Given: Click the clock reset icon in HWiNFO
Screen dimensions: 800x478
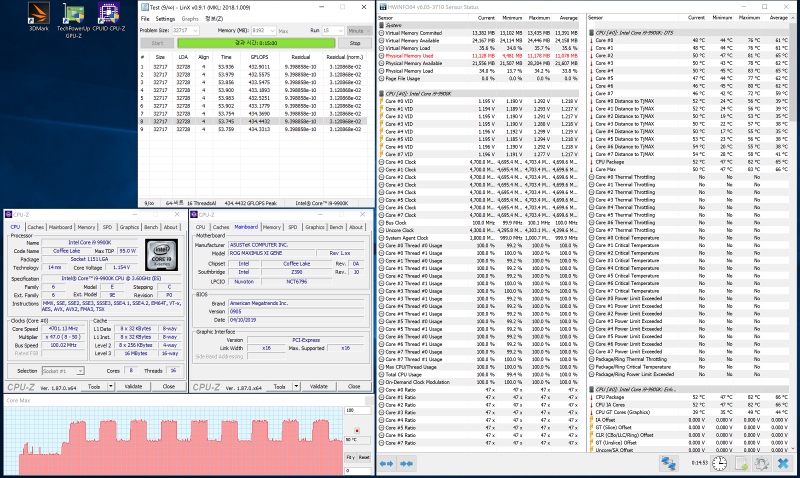Looking at the screenshot, I should (719, 463).
